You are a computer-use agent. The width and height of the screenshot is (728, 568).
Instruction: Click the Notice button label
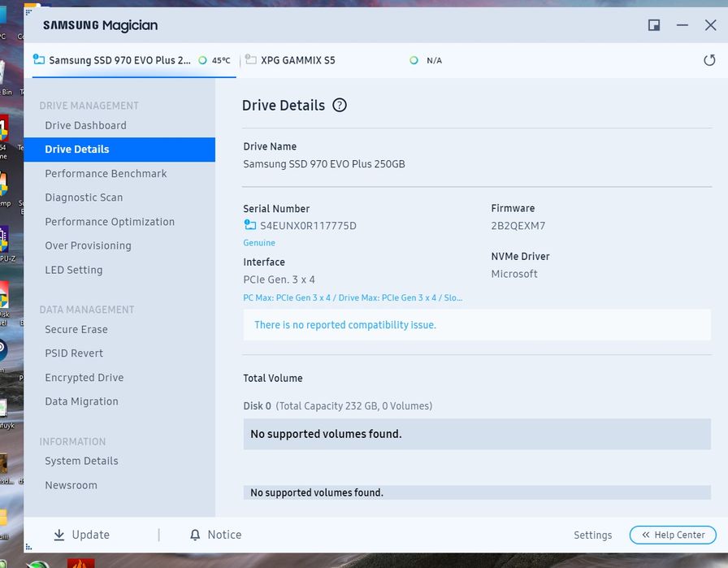[224, 535]
